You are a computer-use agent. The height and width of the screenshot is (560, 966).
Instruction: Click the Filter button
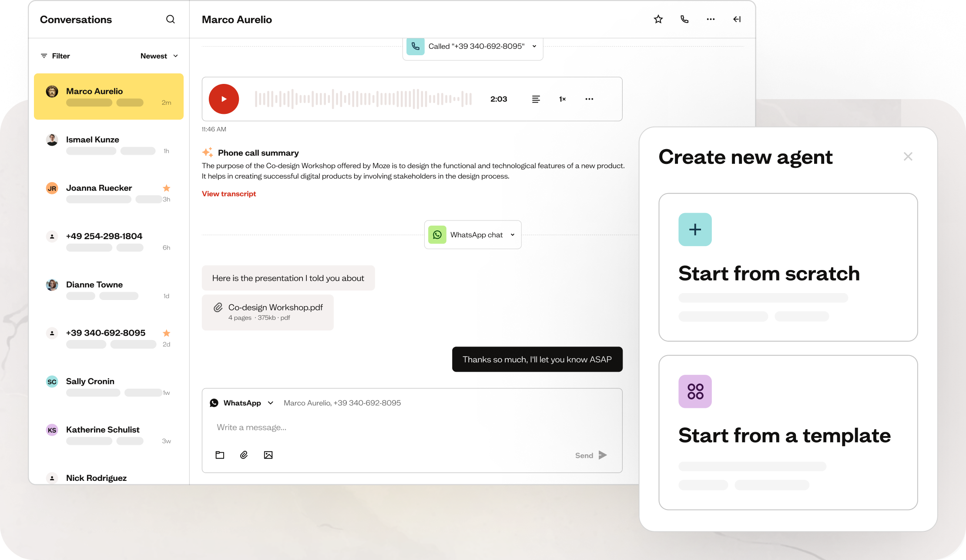(55, 56)
